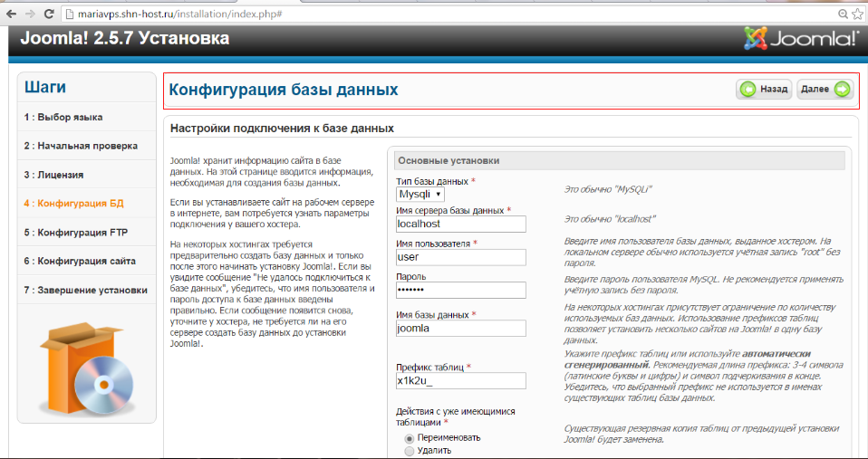
Task: Select the Удалить radio button
Action: tap(410, 451)
